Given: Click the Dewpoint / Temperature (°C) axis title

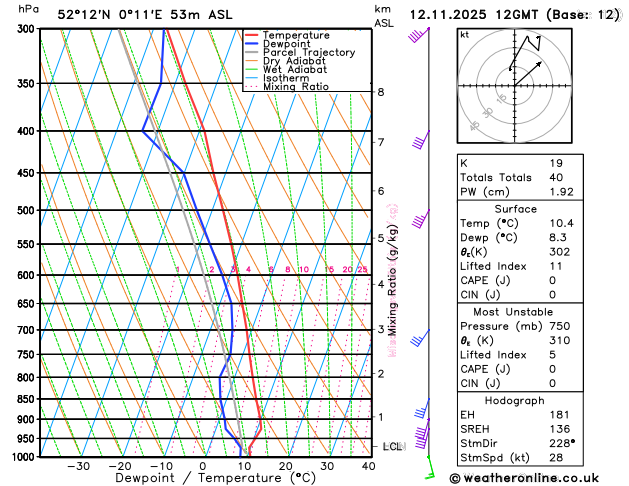Looking at the screenshot, I should coord(215,478).
